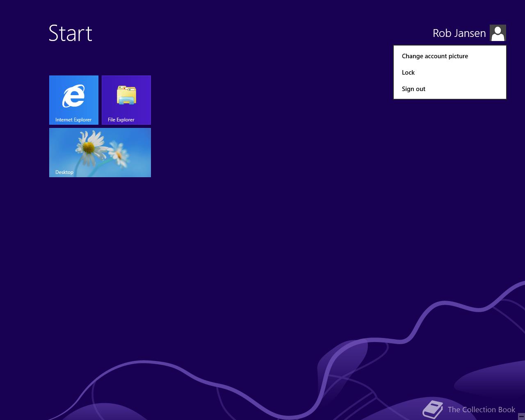Choose Change account picture from menu
This screenshot has width=525, height=420.
[x=435, y=56]
